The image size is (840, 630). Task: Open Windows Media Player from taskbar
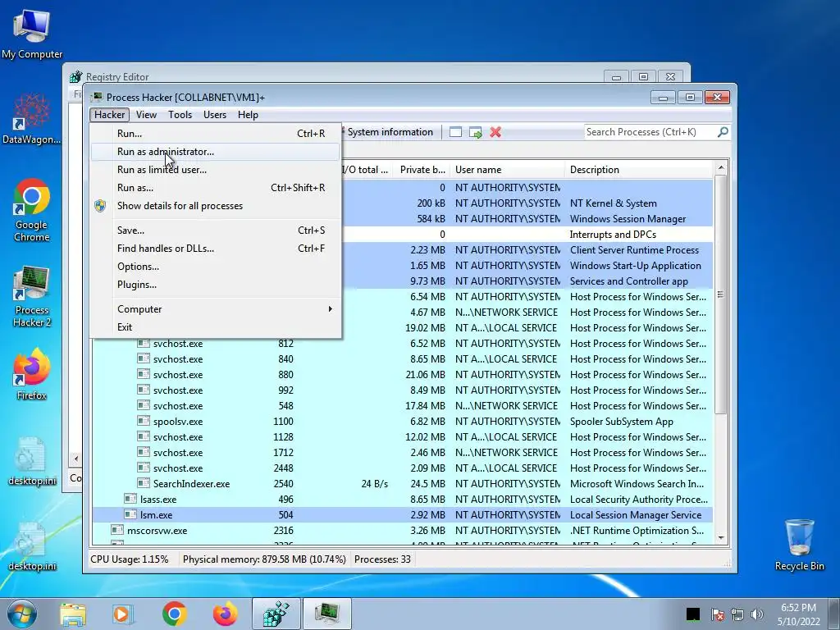point(123,614)
